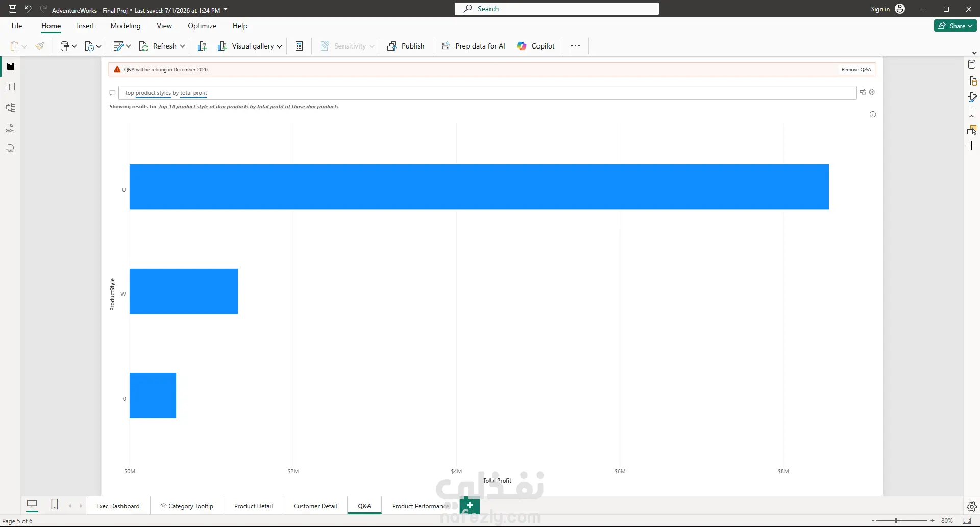Click the Format painter brush icon
980x527 pixels.
coord(40,46)
